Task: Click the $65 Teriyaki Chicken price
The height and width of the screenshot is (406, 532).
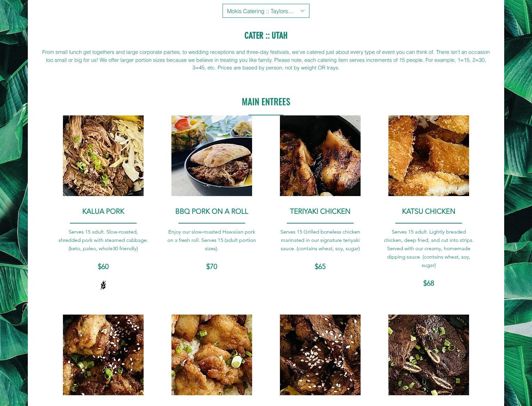Action: pyautogui.click(x=320, y=267)
